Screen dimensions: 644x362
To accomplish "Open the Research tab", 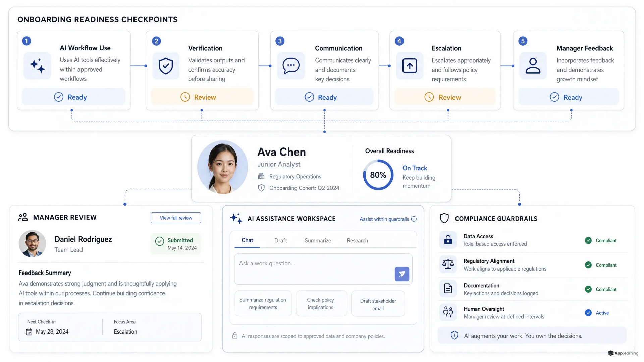I will (x=357, y=240).
